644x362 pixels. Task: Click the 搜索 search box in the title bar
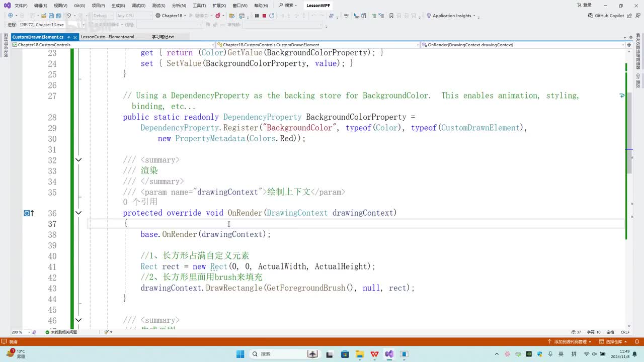[x=288, y=6]
